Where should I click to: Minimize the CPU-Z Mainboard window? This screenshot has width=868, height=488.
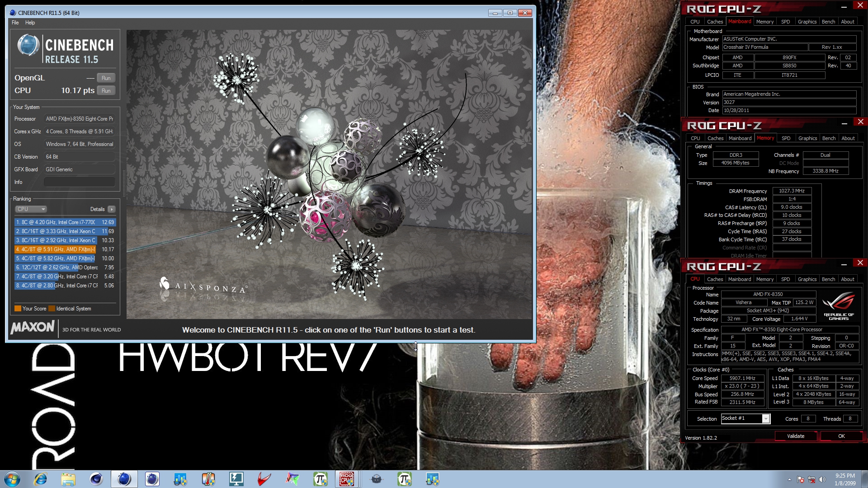[844, 6]
